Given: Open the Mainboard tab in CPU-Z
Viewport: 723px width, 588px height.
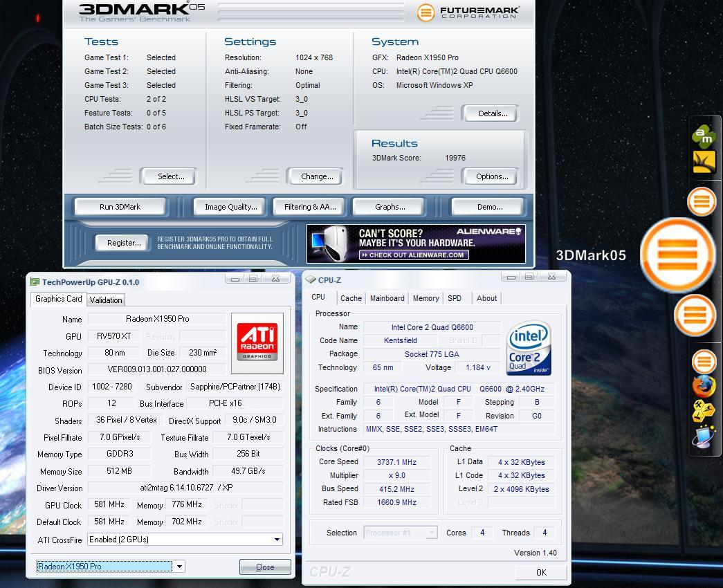Looking at the screenshot, I should tap(387, 298).
